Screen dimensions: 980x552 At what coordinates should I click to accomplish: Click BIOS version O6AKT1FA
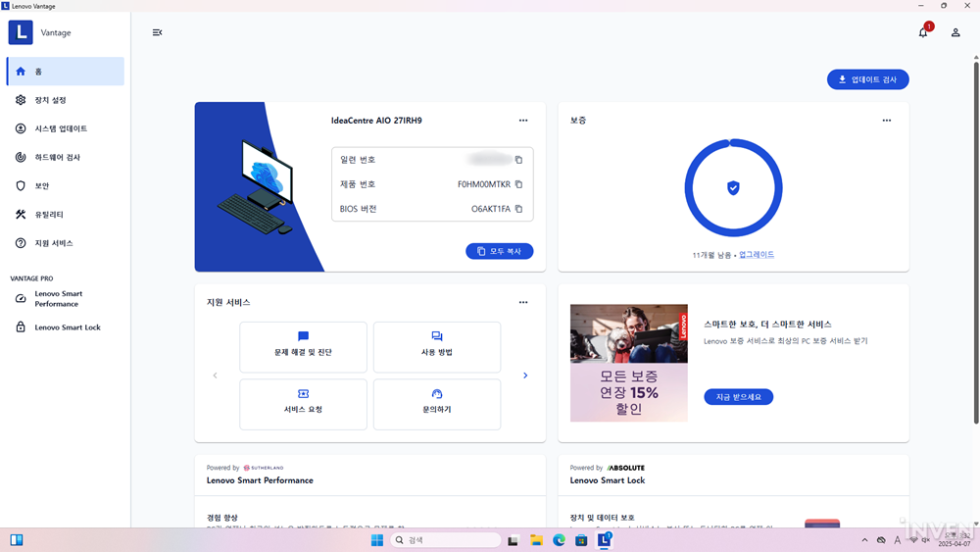pyautogui.click(x=491, y=209)
